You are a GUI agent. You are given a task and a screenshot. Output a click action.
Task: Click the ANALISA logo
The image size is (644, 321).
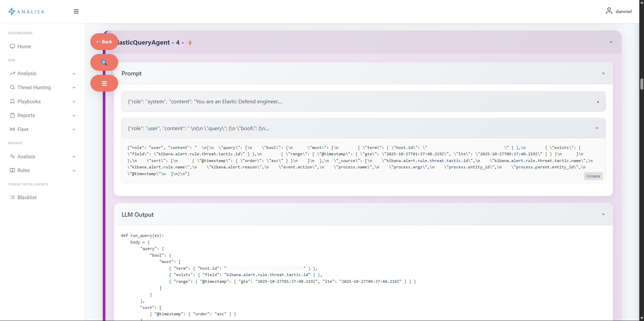27,11
